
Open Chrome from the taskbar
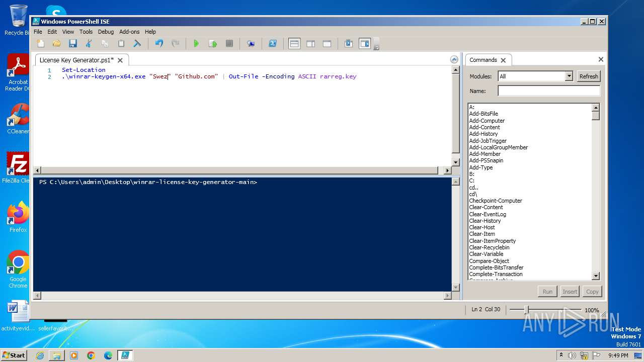click(x=91, y=355)
